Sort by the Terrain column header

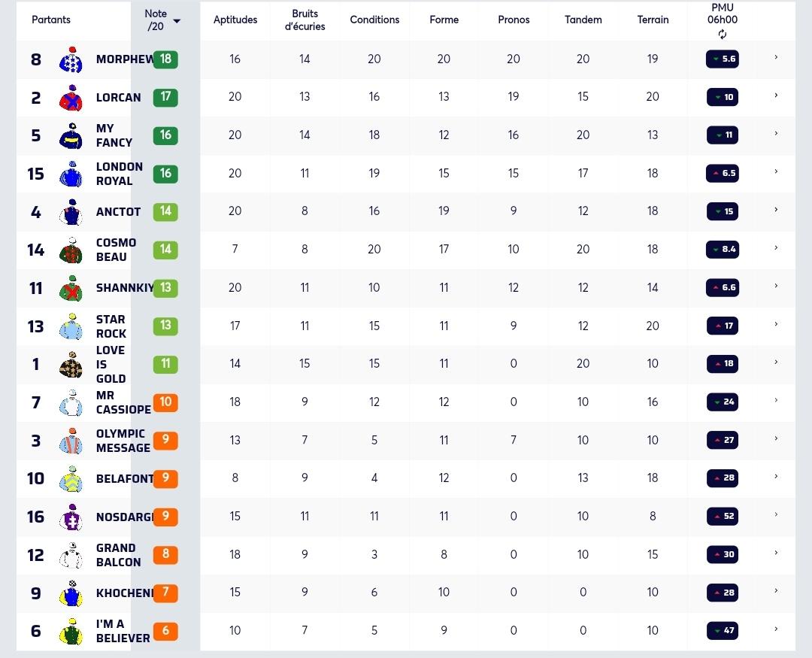pyautogui.click(x=653, y=20)
